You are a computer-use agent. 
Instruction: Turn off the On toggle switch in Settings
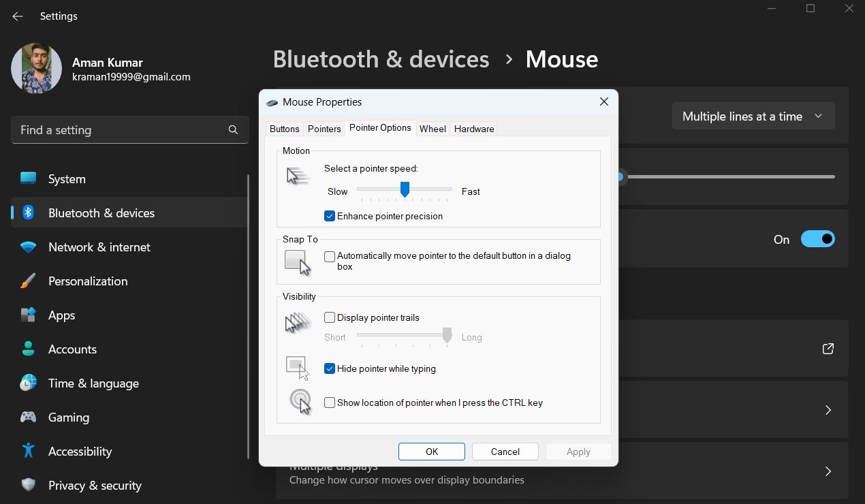pos(817,239)
